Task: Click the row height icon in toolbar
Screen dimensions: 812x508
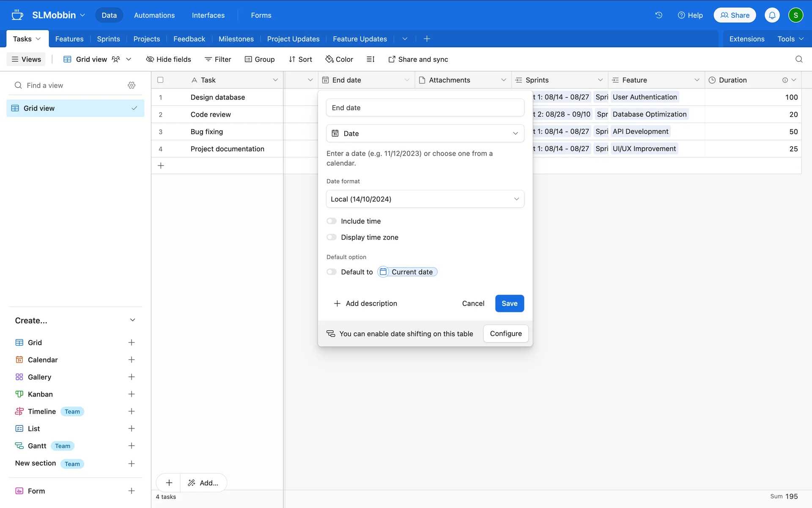Action: [370, 59]
